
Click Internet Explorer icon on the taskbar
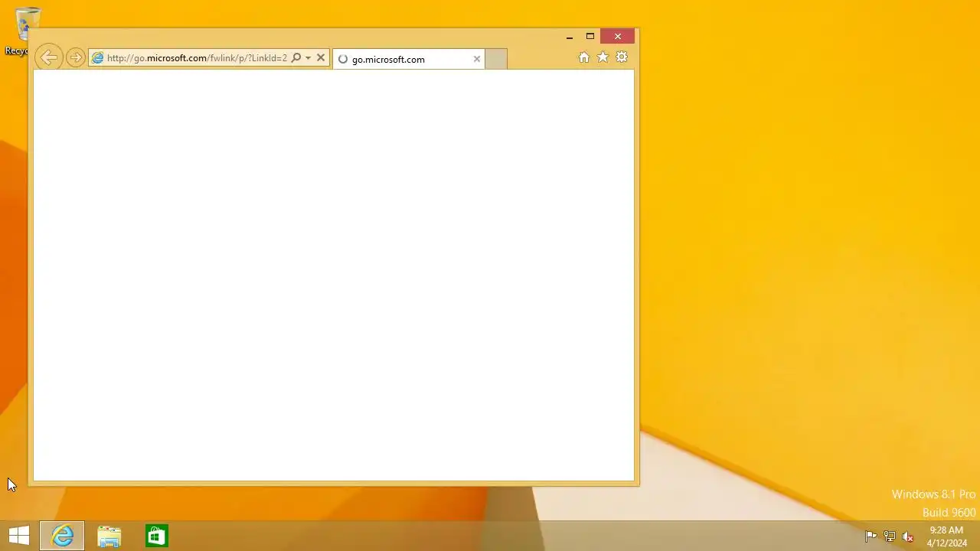point(62,536)
